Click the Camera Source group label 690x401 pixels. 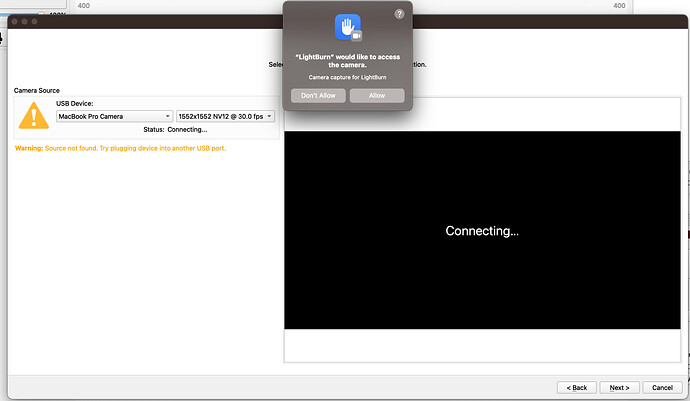[x=37, y=90]
